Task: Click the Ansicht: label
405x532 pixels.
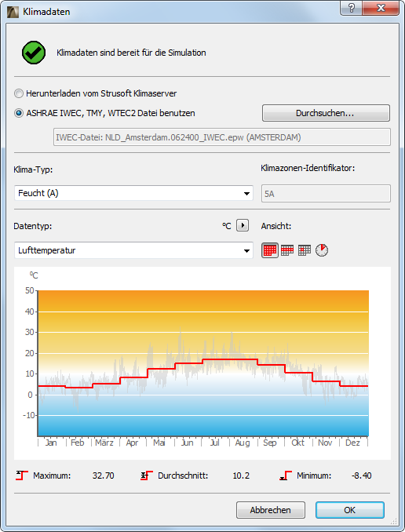Action: pyautogui.click(x=276, y=226)
